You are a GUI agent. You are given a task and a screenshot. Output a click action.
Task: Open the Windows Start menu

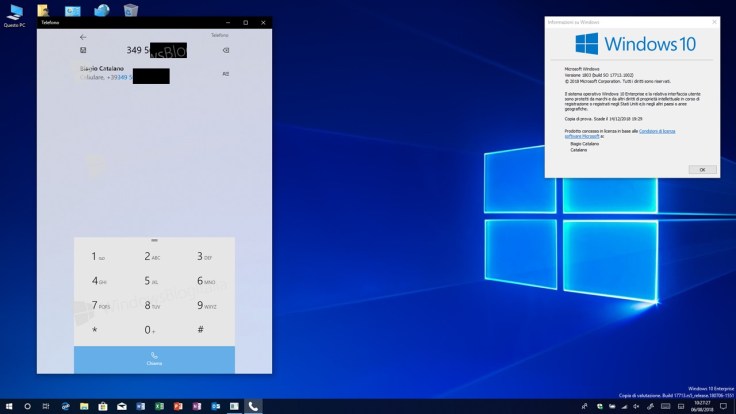click(x=8, y=406)
